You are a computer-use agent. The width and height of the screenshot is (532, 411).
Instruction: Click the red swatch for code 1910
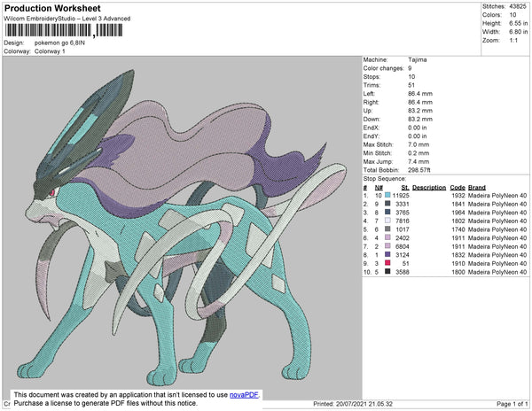pos(387,263)
